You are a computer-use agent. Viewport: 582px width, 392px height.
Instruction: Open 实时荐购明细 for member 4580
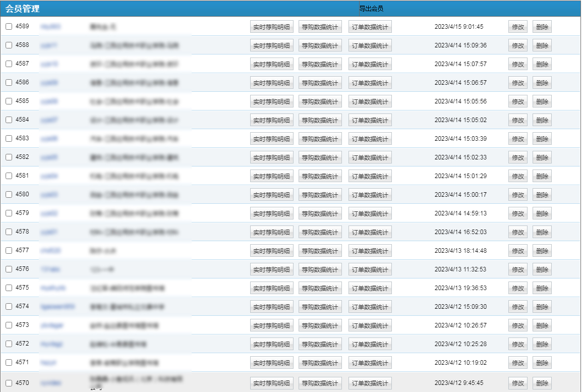coord(271,195)
